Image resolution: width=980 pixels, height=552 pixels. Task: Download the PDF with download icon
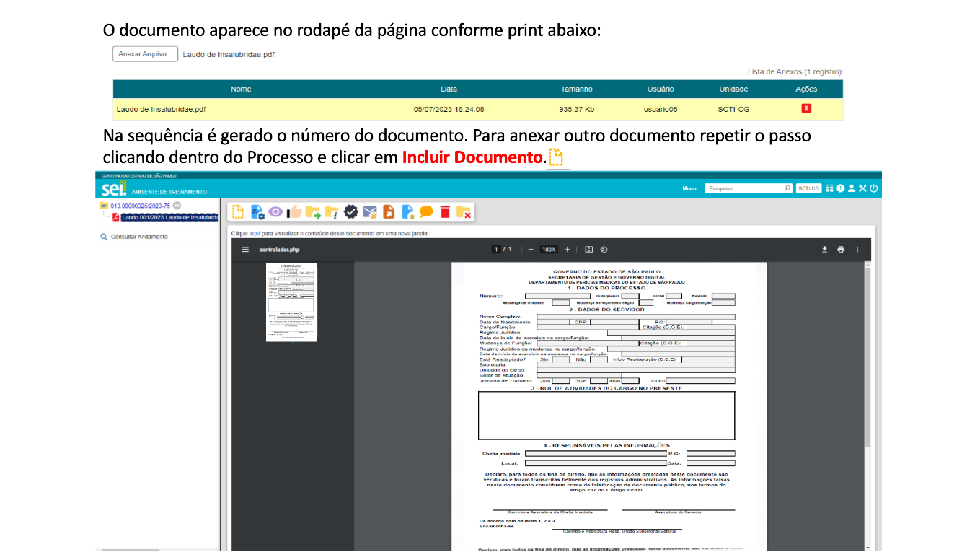824,250
